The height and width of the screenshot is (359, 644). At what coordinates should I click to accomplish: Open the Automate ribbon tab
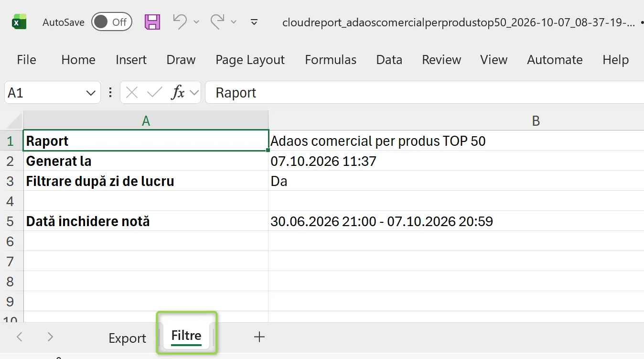point(555,60)
